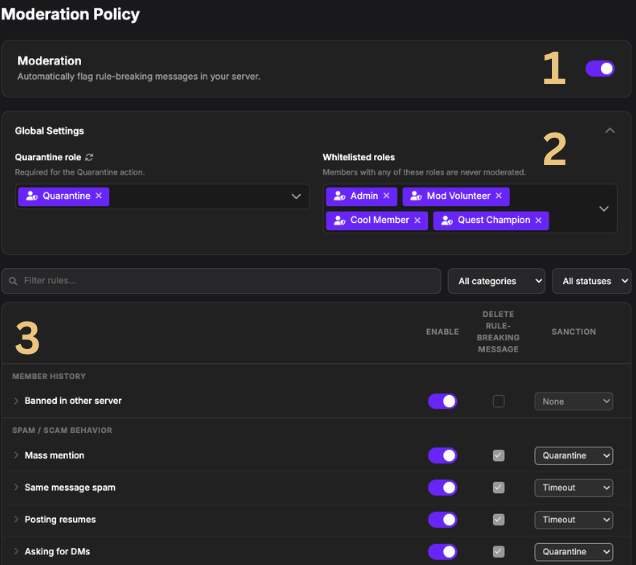Expand the Banned in other server rule
636x565 pixels.
tap(16, 401)
